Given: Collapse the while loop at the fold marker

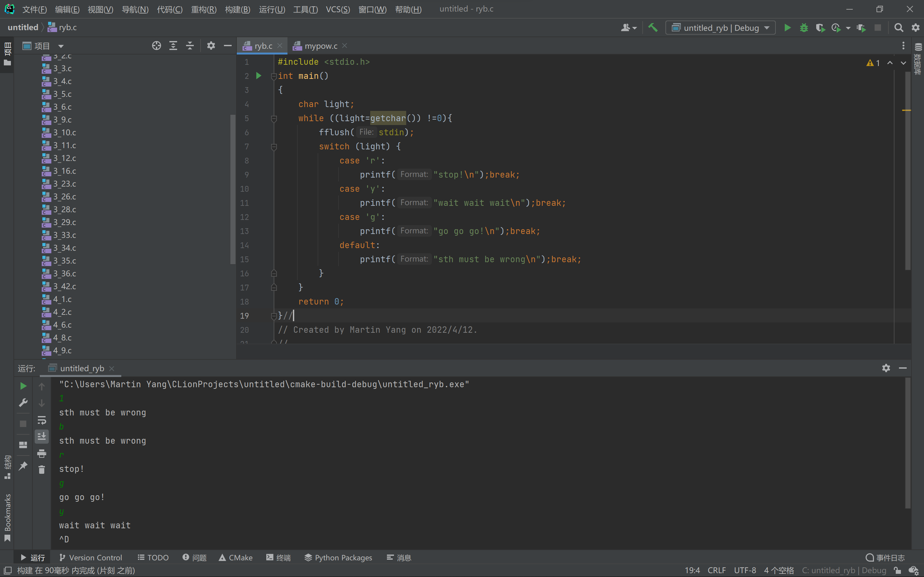Looking at the screenshot, I should (274, 119).
